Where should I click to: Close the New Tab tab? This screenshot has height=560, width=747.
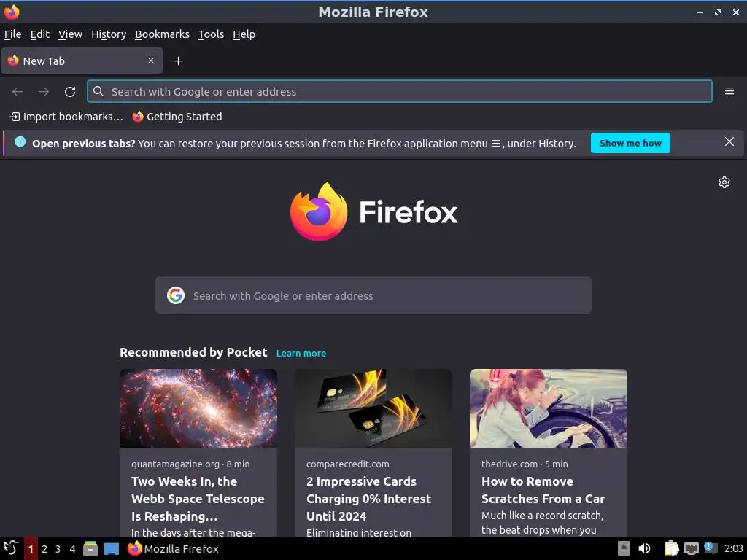150,61
